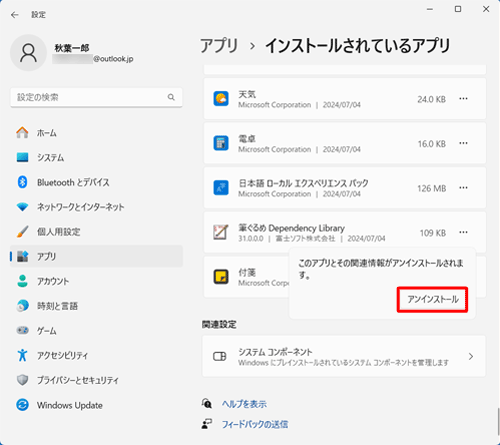Click the システム コンポーネント toggle-shaped icon
This screenshot has width=500, height=445.
220,356
